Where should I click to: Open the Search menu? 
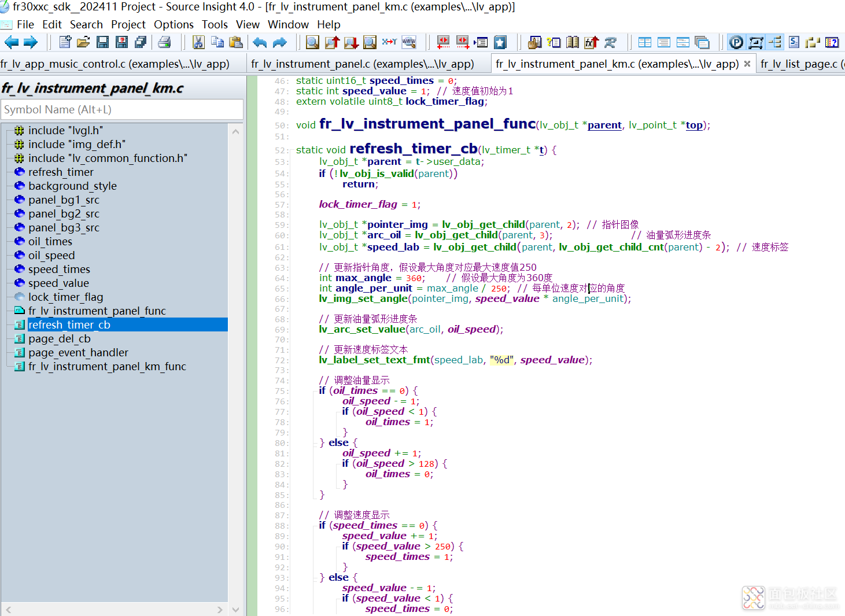[x=86, y=24]
